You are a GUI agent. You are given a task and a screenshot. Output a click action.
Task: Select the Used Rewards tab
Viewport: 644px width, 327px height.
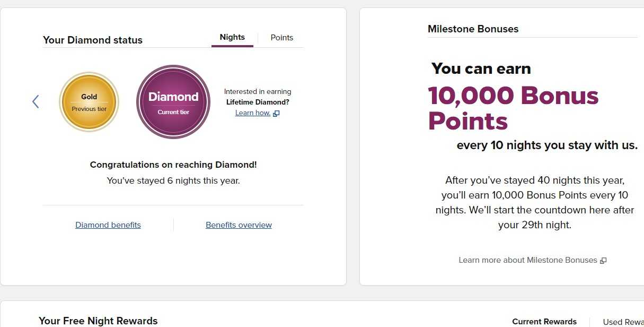[x=623, y=322]
